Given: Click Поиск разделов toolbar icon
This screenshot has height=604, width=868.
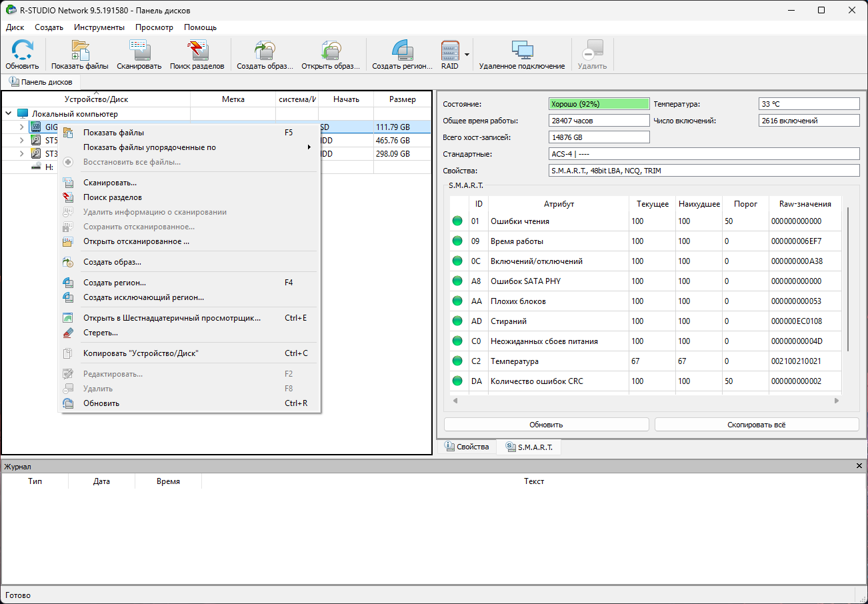Looking at the screenshot, I should click(198, 55).
